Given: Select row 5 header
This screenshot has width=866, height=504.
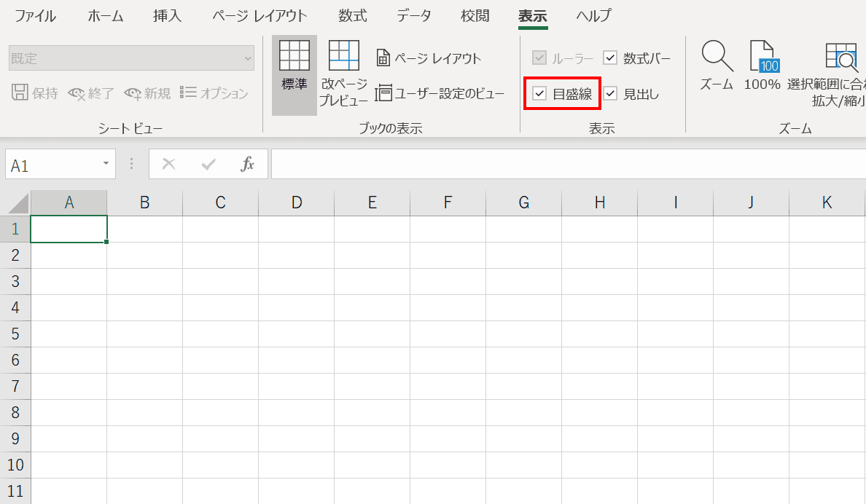Looking at the screenshot, I should point(15,334).
